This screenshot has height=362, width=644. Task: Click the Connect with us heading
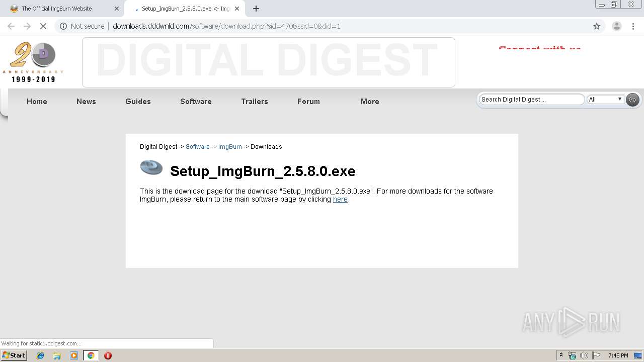(x=539, y=48)
